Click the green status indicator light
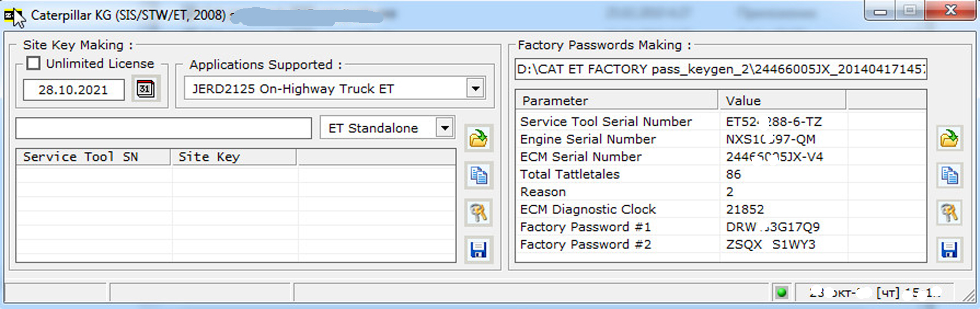Image resolution: width=980 pixels, height=309 pixels. point(782,292)
